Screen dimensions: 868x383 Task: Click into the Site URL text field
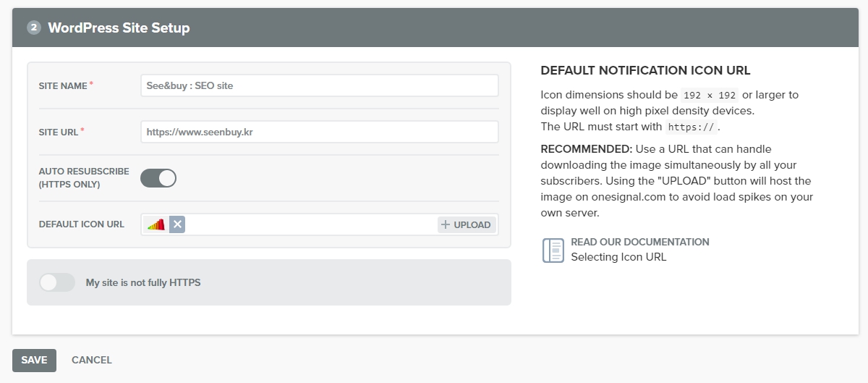point(319,132)
